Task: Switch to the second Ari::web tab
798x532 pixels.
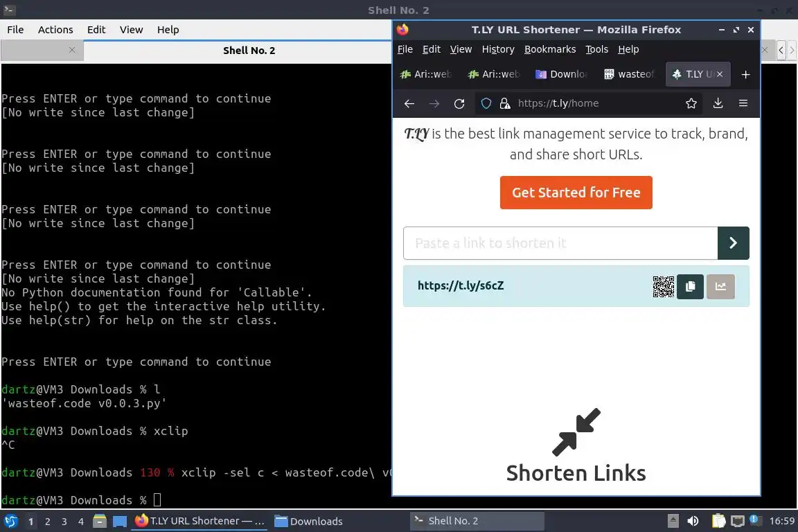Action: click(x=494, y=74)
